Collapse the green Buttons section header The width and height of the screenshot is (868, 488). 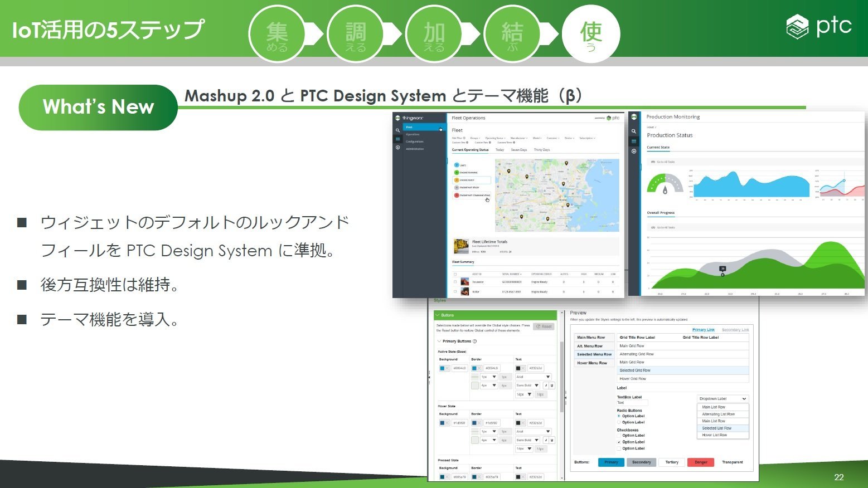(495, 315)
